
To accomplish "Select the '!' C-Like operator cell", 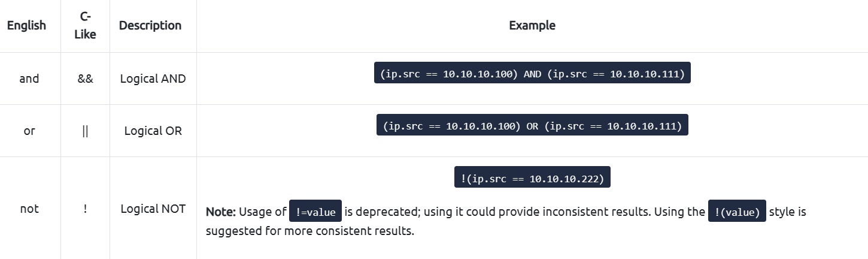I will pos(85,209).
